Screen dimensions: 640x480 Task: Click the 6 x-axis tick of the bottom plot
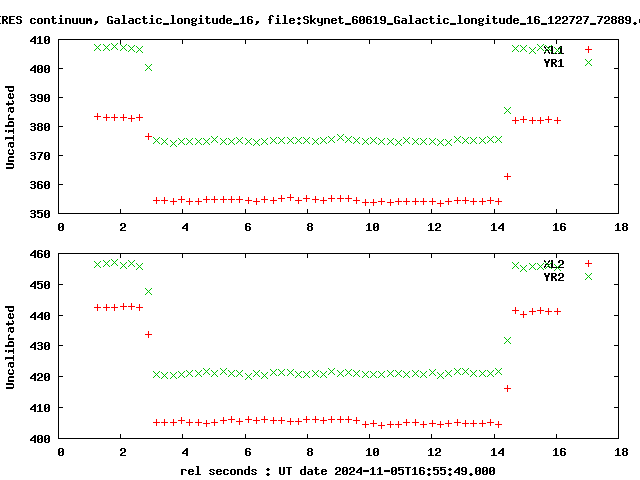point(248,452)
